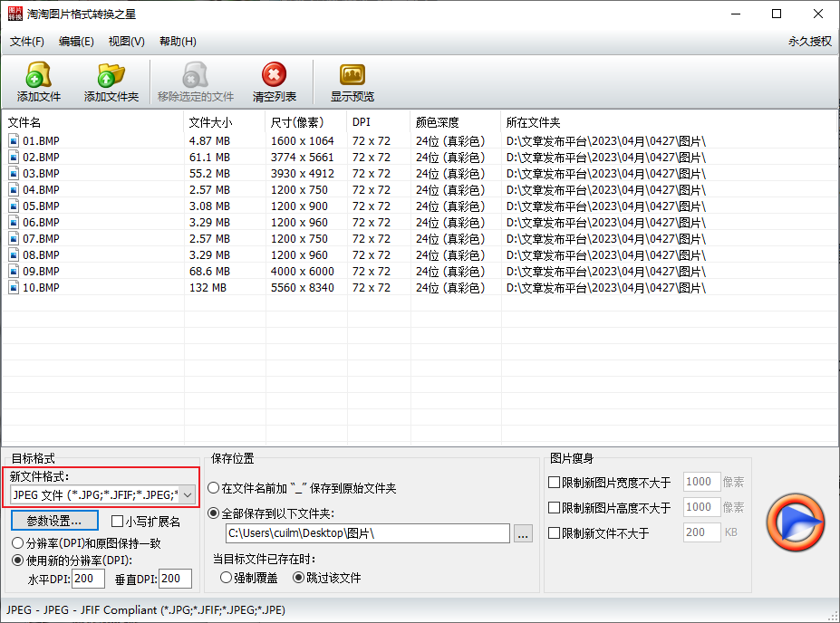Open the new file format dropdown
The image size is (840, 623).
pos(188,495)
